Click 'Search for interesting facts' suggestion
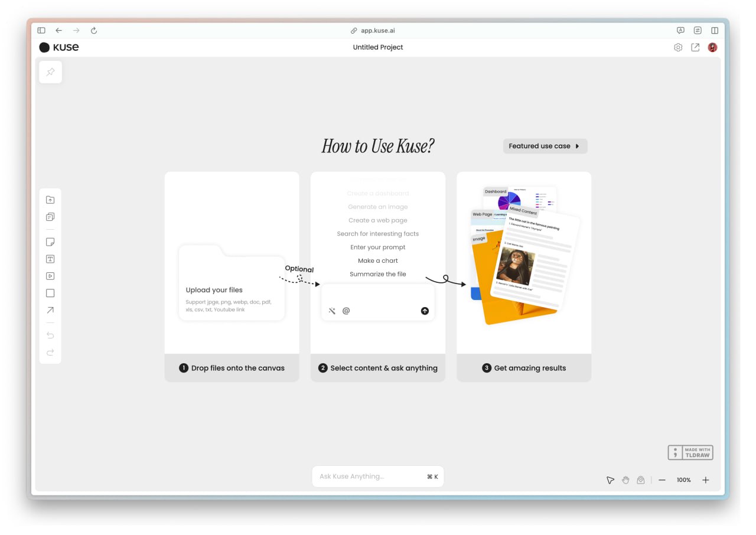 pyautogui.click(x=378, y=234)
